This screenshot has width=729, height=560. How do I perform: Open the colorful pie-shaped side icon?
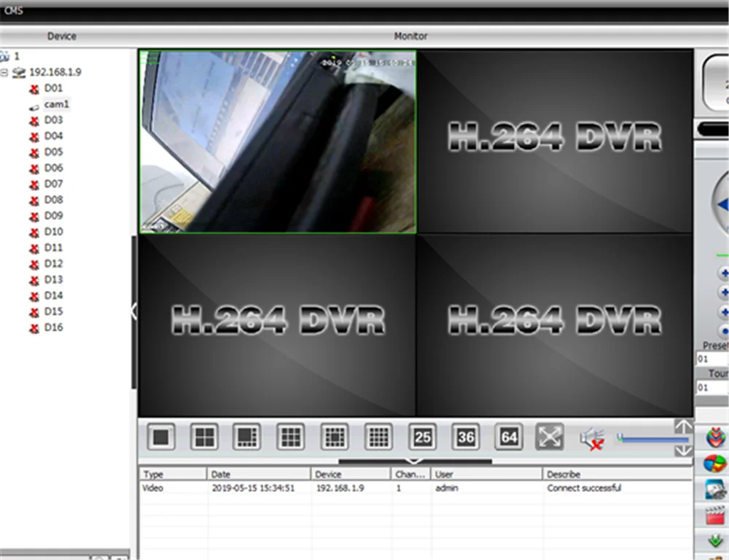click(x=715, y=464)
